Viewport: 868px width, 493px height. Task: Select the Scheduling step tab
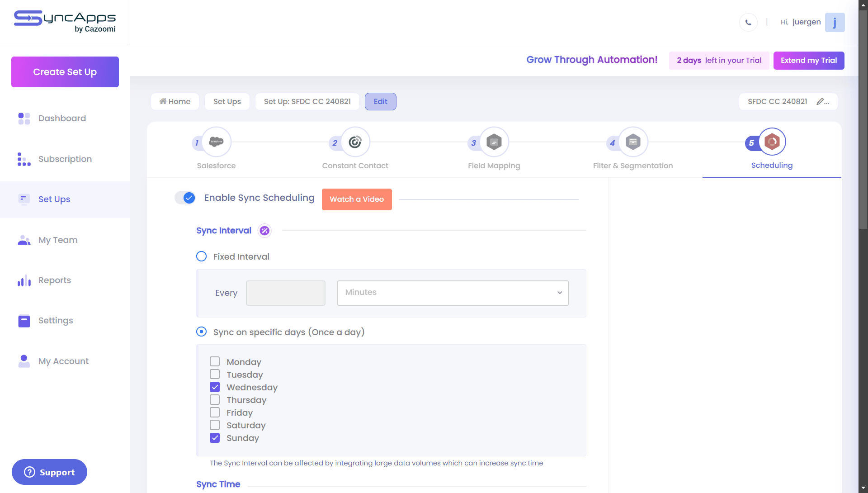[772, 150]
